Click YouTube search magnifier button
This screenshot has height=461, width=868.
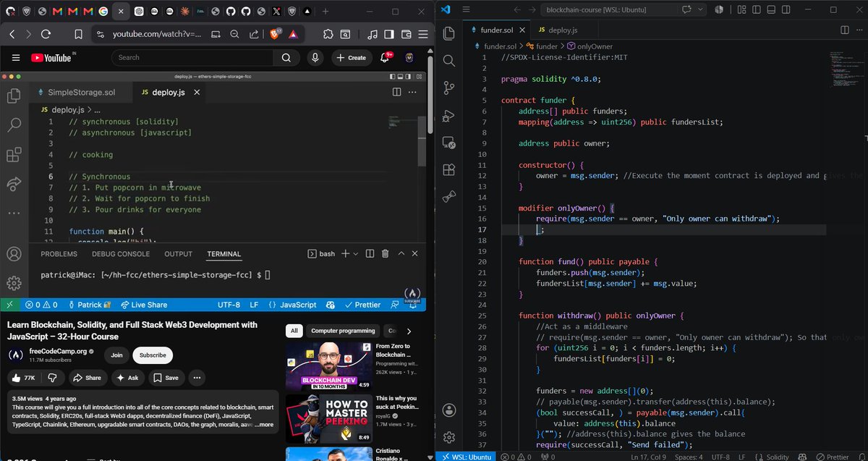click(x=286, y=58)
